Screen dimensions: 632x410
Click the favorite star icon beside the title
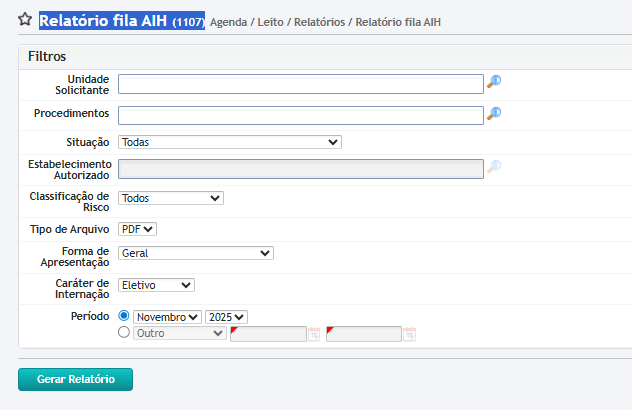tap(25, 20)
